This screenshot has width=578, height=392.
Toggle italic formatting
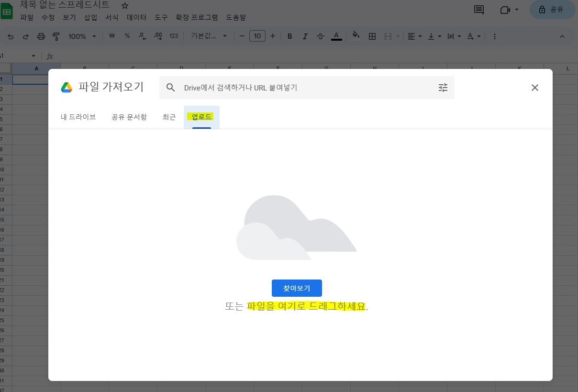[305, 36]
